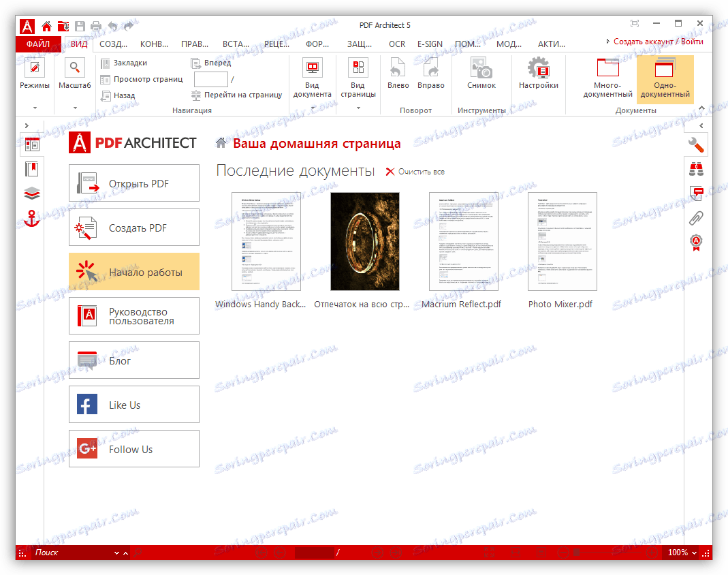Screen dimensions: 728x575
Task: Redo with the forward arrow icon
Action: click(129, 26)
